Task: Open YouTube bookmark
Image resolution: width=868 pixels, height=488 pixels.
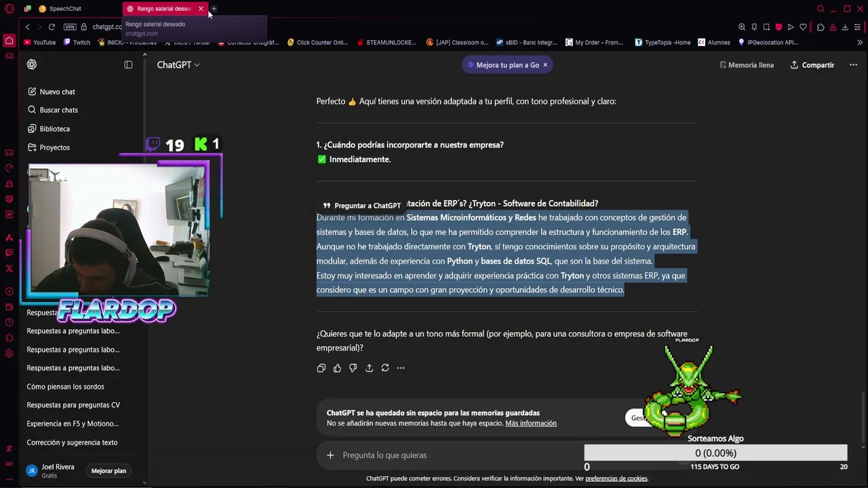Action: pyautogui.click(x=39, y=42)
